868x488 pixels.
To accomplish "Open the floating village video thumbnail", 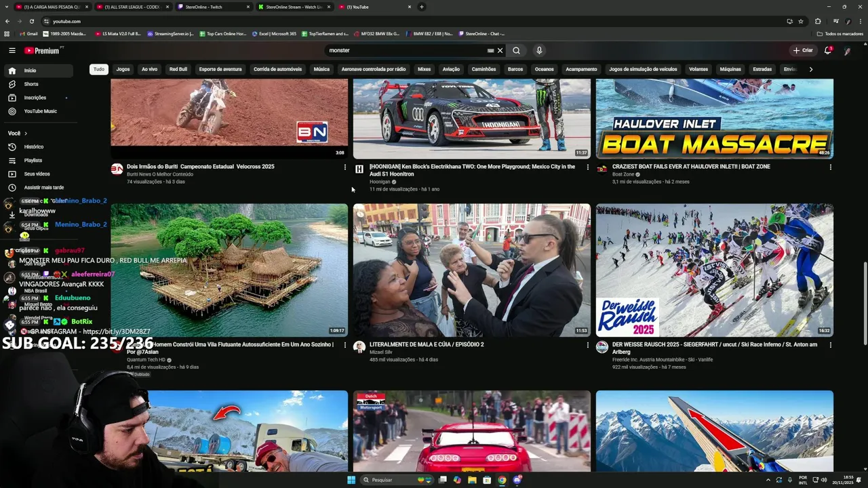I will point(229,270).
